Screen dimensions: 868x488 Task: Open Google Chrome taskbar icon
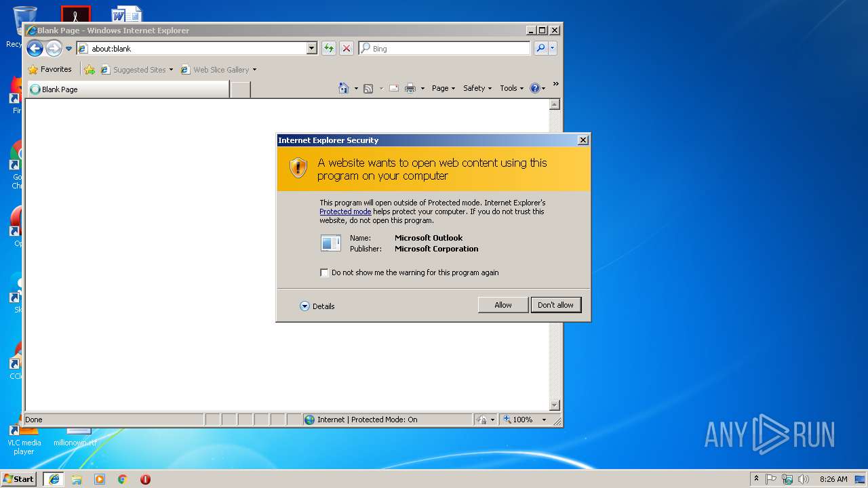pyautogui.click(x=123, y=479)
